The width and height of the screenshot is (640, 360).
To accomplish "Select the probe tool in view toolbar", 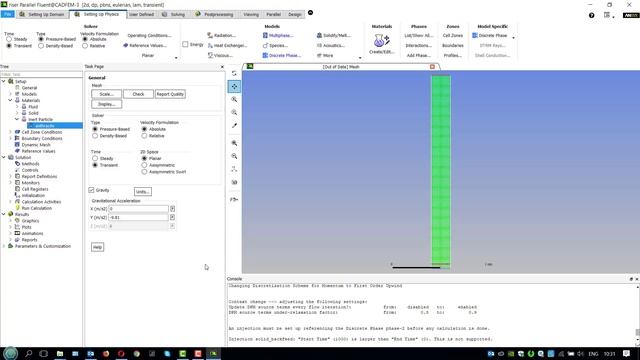I will (234, 126).
